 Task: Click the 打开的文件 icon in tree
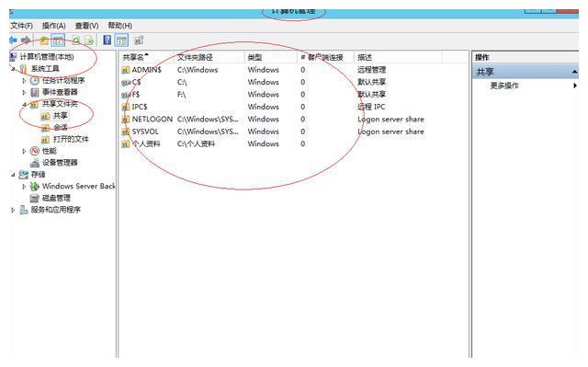click(45, 140)
